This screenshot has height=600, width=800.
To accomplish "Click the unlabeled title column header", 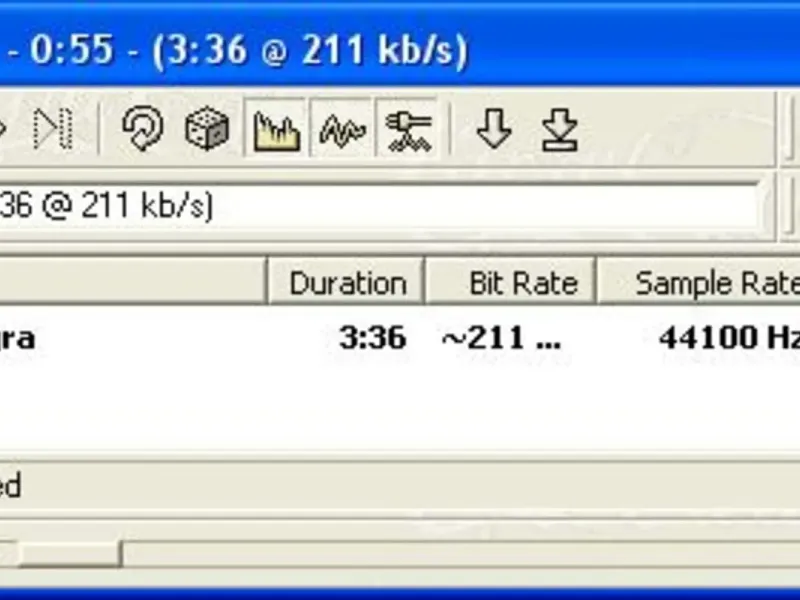I will pos(133,282).
